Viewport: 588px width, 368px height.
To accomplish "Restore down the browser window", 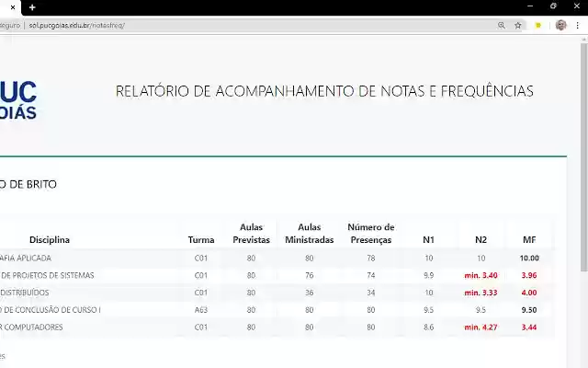I will (x=553, y=6).
